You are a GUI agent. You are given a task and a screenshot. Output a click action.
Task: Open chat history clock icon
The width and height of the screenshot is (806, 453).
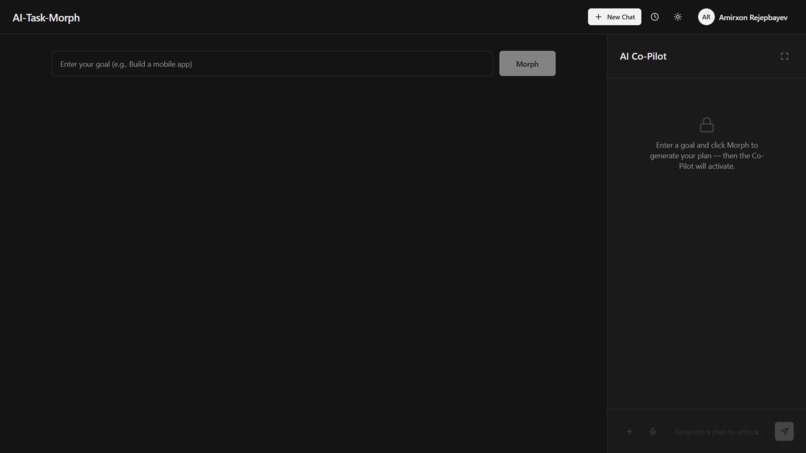(x=654, y=17)
